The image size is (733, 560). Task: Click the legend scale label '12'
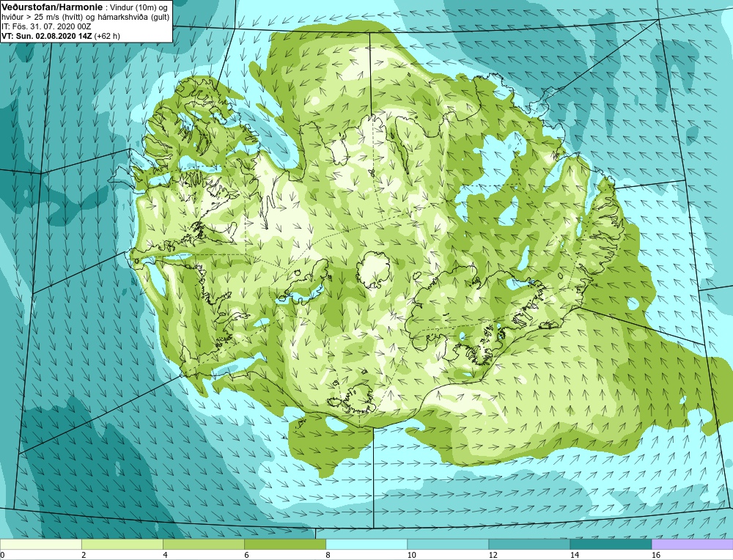click(493, 556)
